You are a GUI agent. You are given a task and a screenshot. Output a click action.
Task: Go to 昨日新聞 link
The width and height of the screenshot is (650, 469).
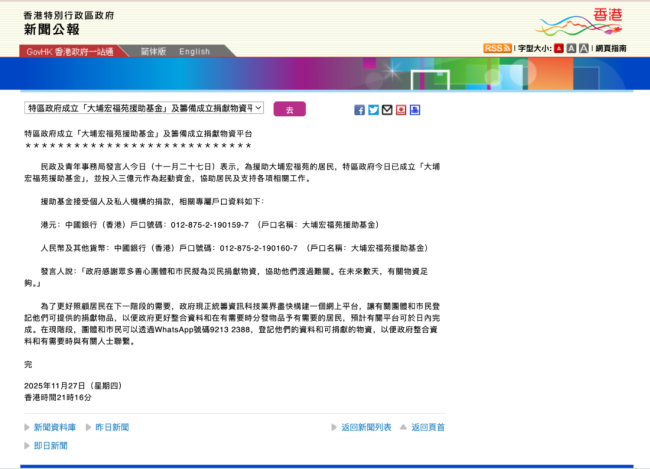coord(112,427)
